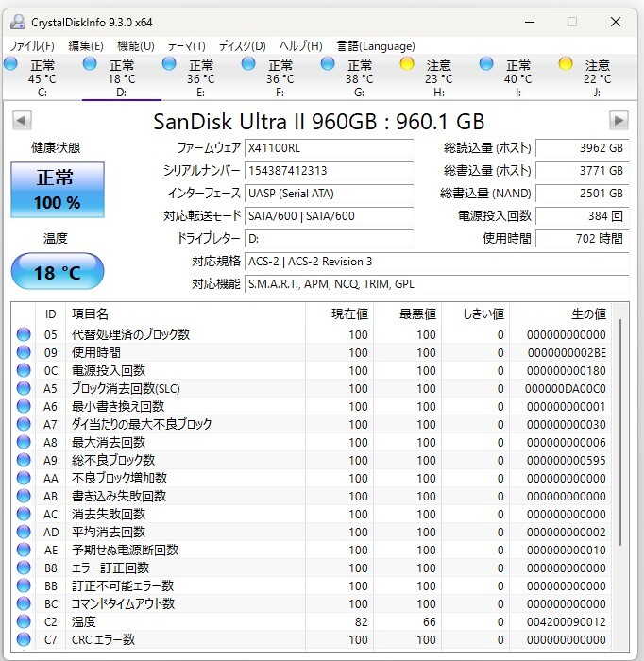This screenshot has width=644, height=661.
Task: Click status orb for attribute A5
Action: point(24,388)
